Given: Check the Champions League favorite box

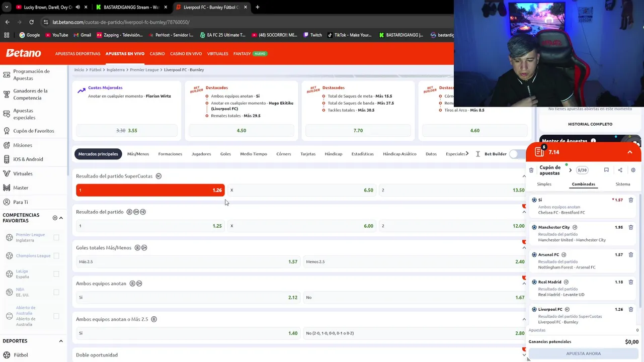Looking at the screenshot, I should [56, 255].
